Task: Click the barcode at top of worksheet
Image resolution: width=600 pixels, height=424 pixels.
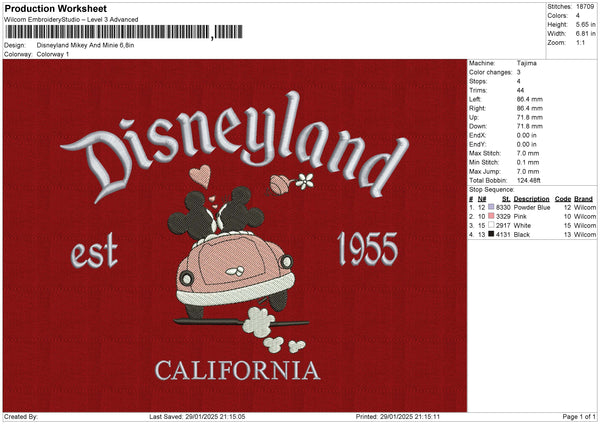Action: point(124,32)
